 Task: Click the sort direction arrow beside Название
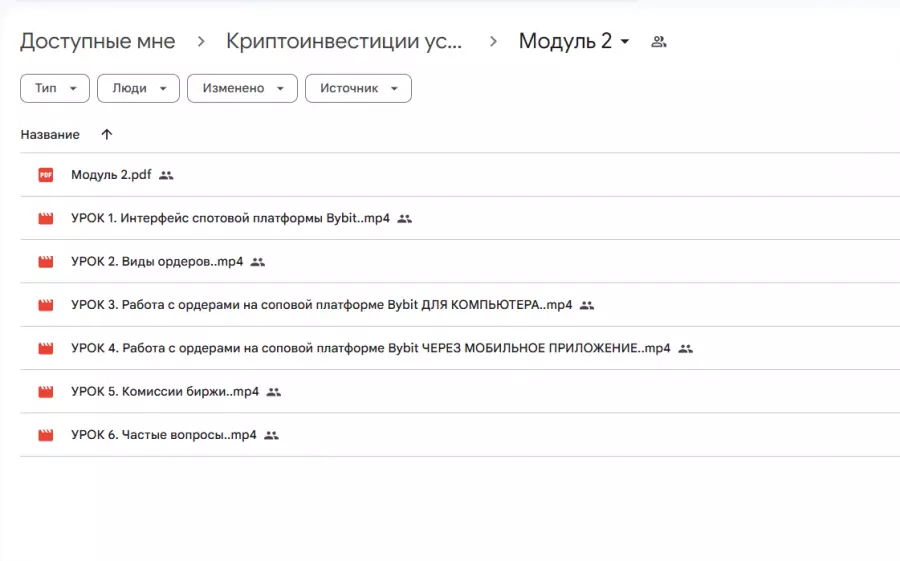pos(107,134)
